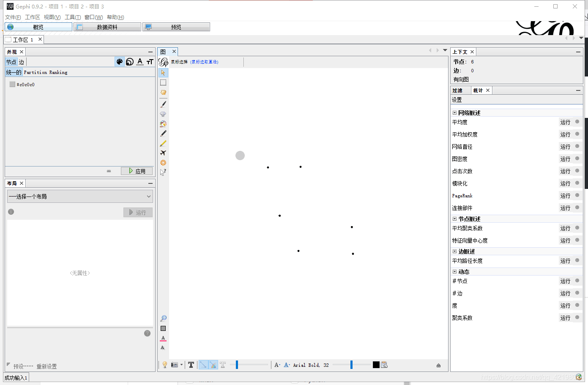Click the large gray node in graph
The width and height of the screenshot is (588, 385).
[240, 156]
